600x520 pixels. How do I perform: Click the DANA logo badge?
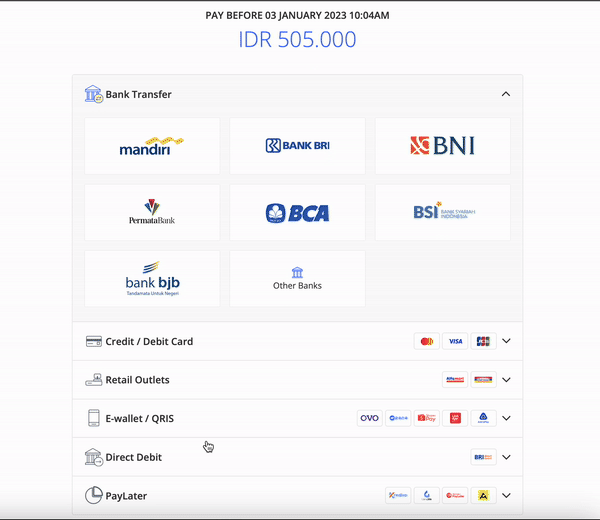398,418
